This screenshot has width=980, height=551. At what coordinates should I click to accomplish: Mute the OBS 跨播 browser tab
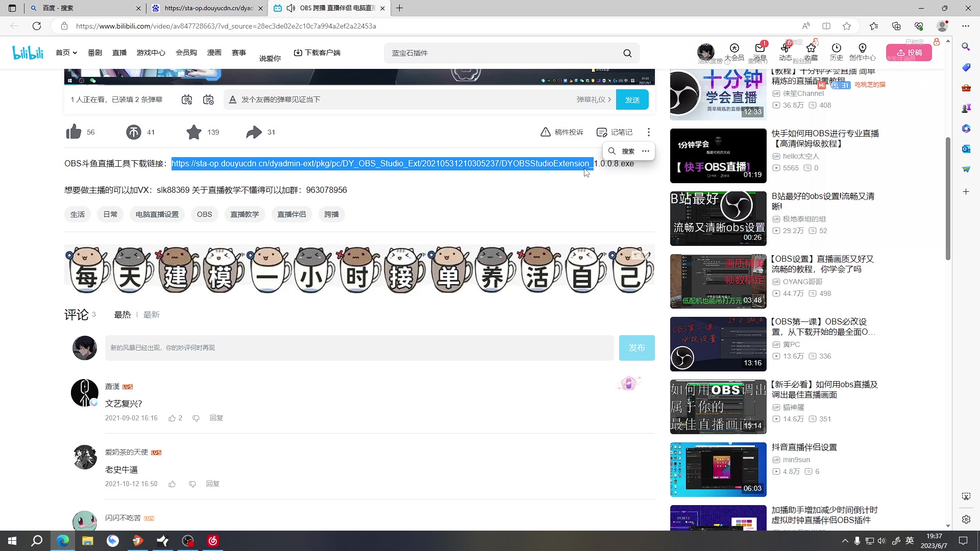tap(290, 8)
